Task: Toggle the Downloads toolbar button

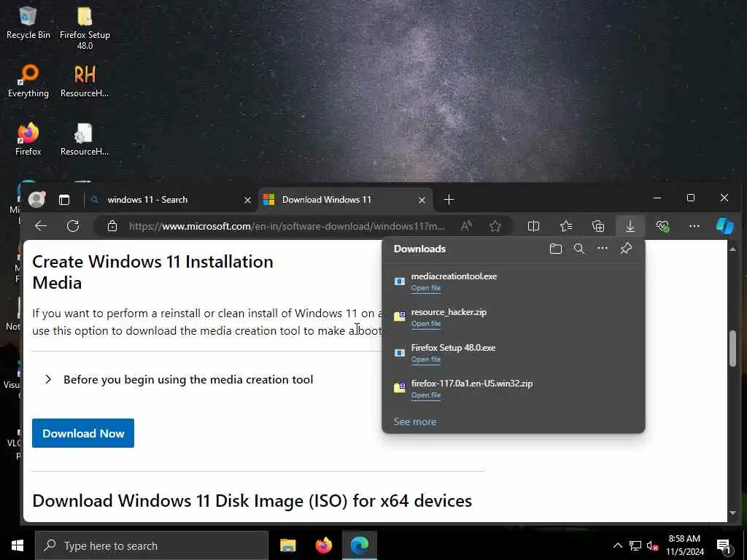Action: click(x=630, y=226)
